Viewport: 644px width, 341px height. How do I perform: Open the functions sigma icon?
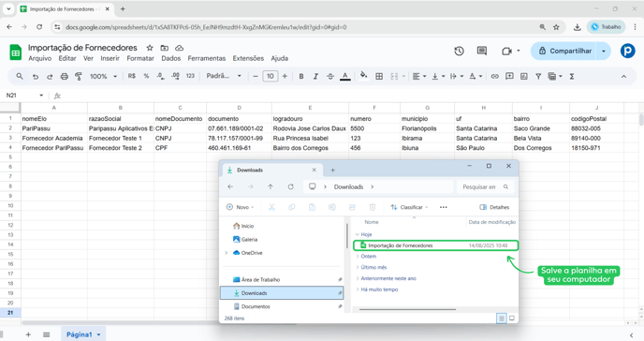point(572,77)
